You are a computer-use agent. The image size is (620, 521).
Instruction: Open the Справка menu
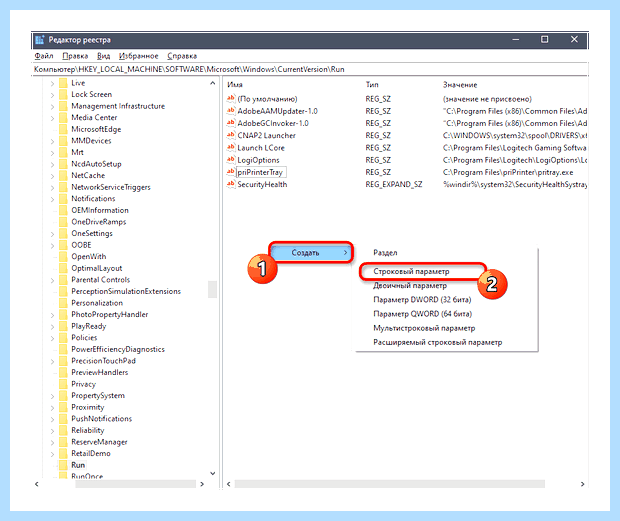pyautogui.click(x=182, y=56)
